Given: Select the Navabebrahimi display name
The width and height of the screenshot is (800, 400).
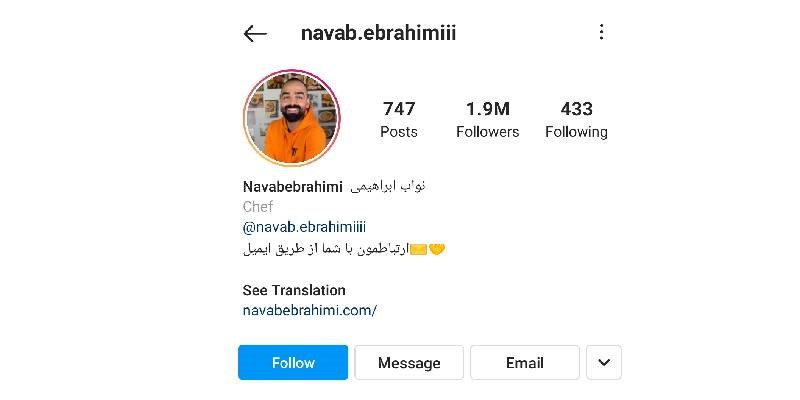Looking at the screenshot, I should click(x=293, y=187).
